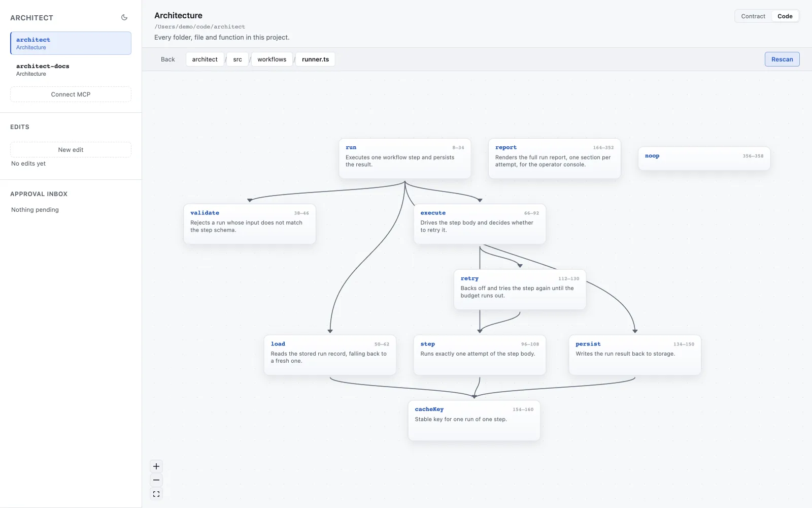Viewport: 812px width, 508px height.
Task: Switch to Code view
Action: coord(785,16)
